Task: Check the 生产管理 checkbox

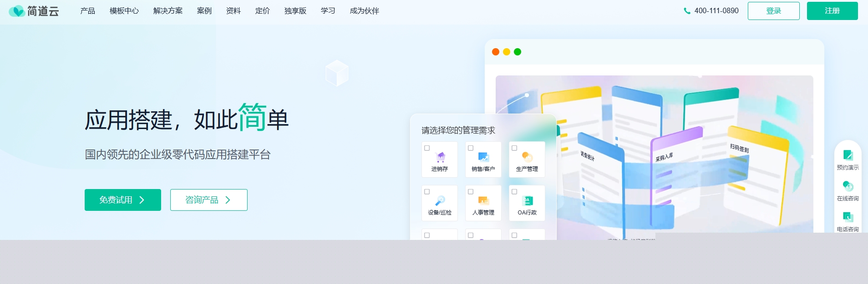Action: click(x=514, y=148)
